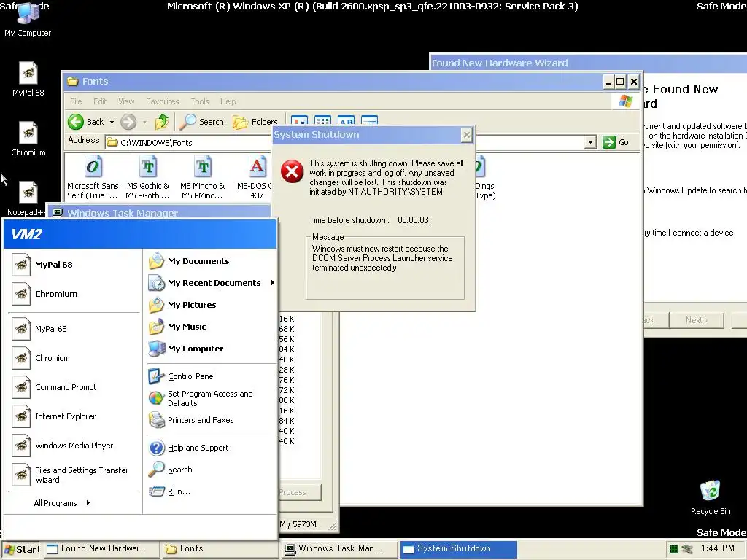Image resolution: width=747 pixels, height=560 pixels.
Task: Switch to System Shutdown taskbar button
Action: pyautogui.click(x=458, y=549)
